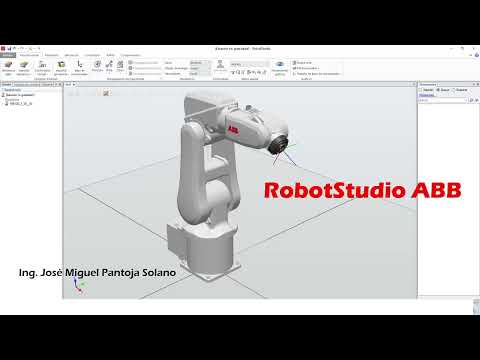Click the search input field in the Documents panel

point(443,100)
